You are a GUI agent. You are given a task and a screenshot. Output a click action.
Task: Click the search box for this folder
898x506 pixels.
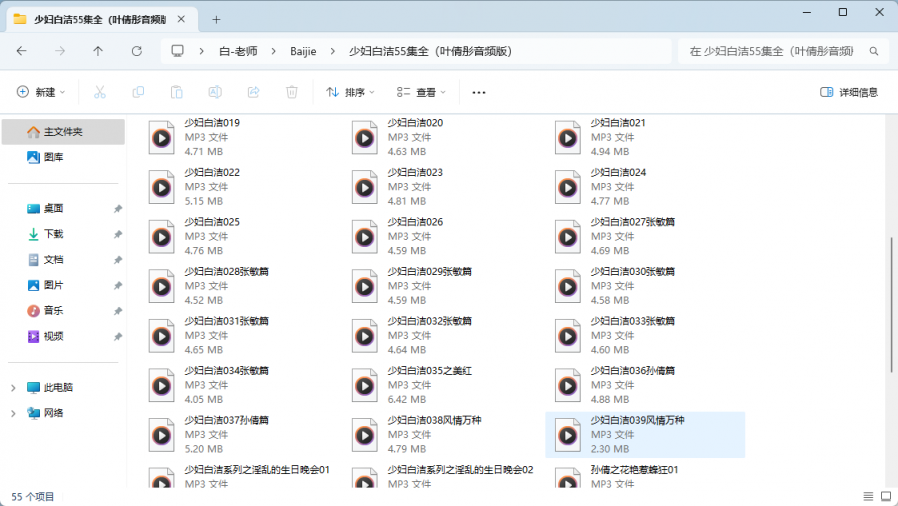[775, 51]
